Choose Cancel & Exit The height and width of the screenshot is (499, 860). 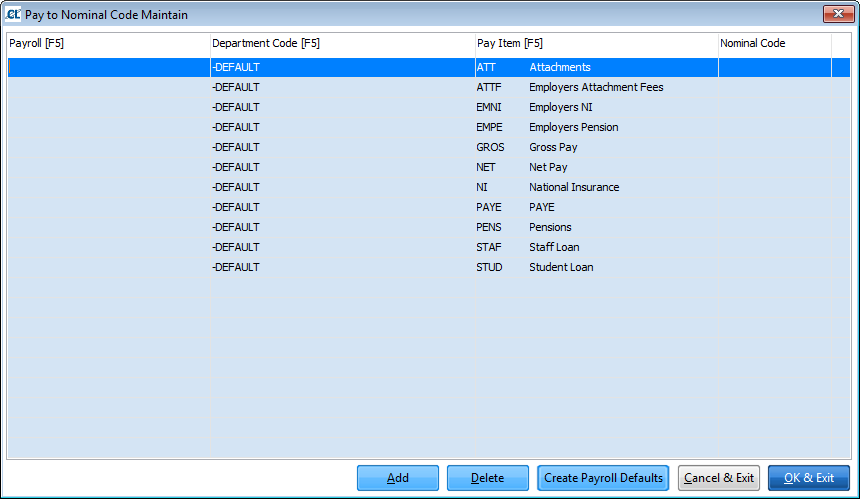click(x=718, y=478)
